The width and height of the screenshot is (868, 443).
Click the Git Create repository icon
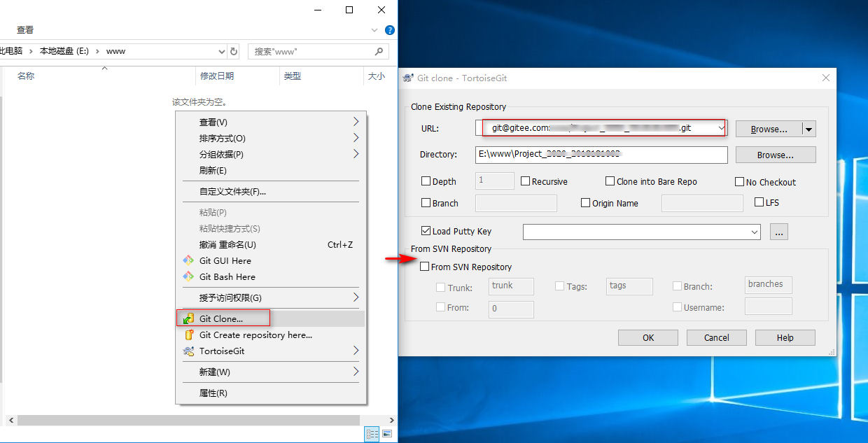[x=188, y=335]
